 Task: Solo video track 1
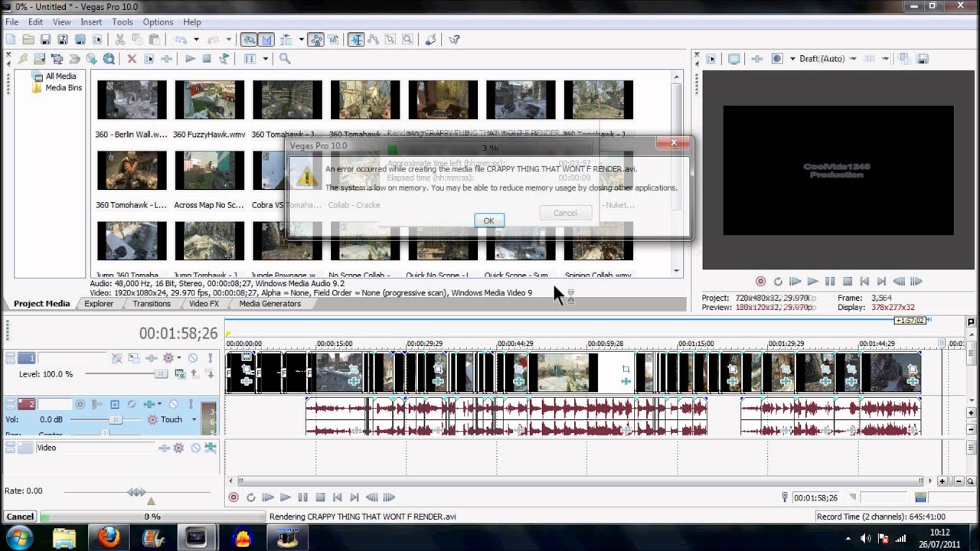[x=210, y=357]
